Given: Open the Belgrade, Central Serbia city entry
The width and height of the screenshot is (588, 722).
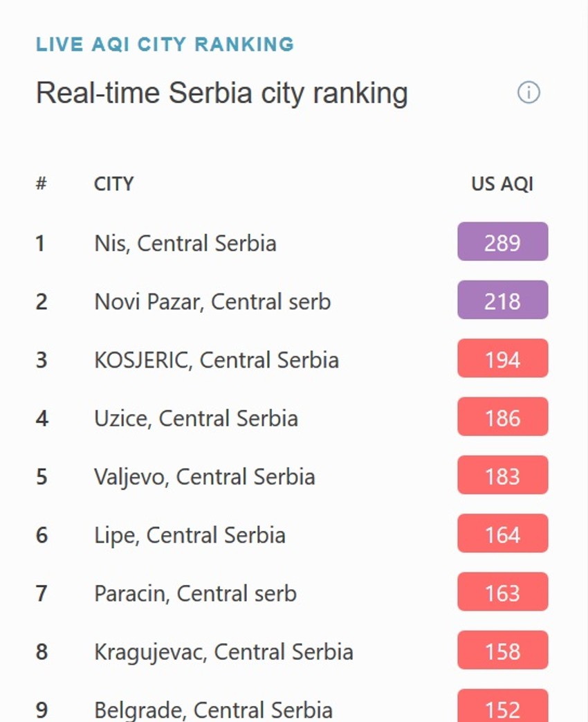Looking at the screenshot, I should [213, 710].
